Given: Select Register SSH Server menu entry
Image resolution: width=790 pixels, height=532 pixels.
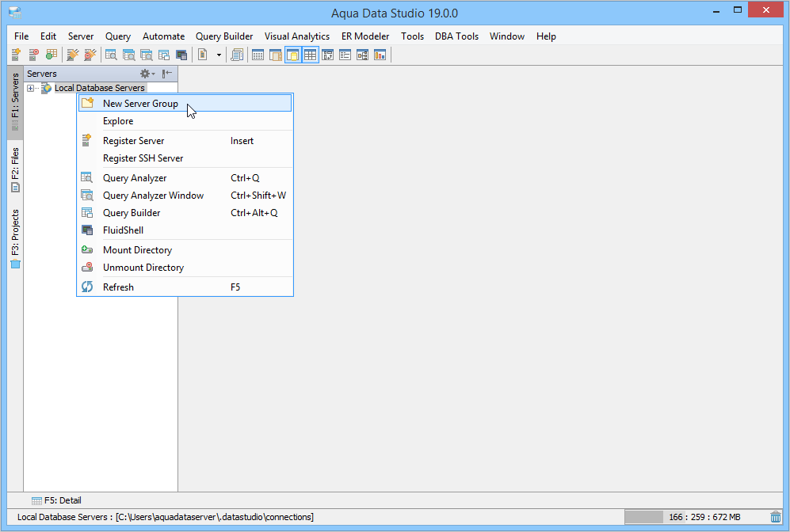Looking at the screenshot, I should [185, 158].
